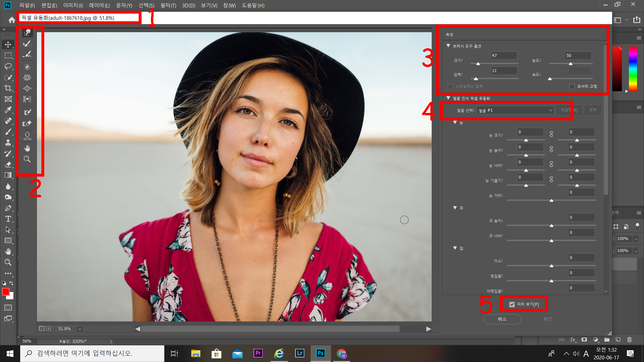Open the 얼굴 선택 face dropdown

click(515, 110)
